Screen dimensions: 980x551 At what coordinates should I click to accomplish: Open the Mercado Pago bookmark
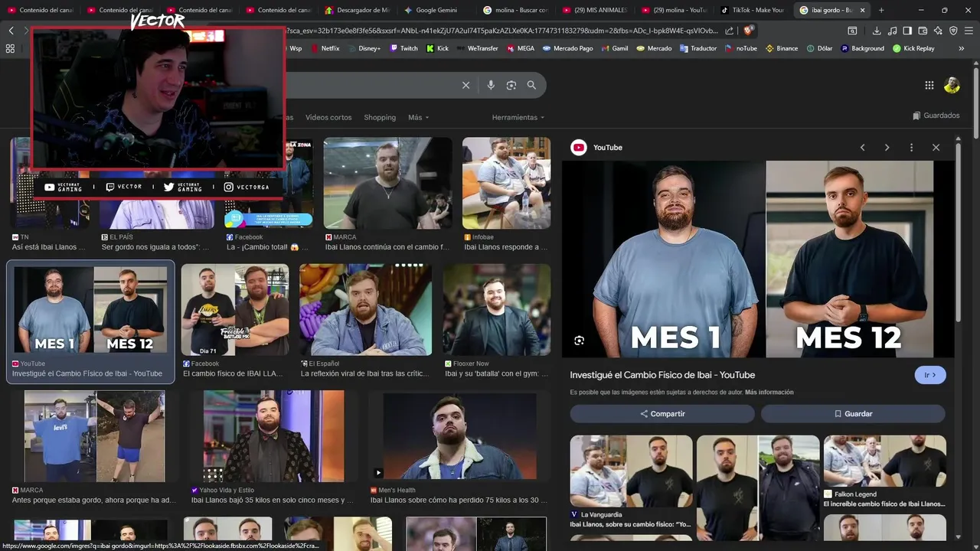coord(567,48)
